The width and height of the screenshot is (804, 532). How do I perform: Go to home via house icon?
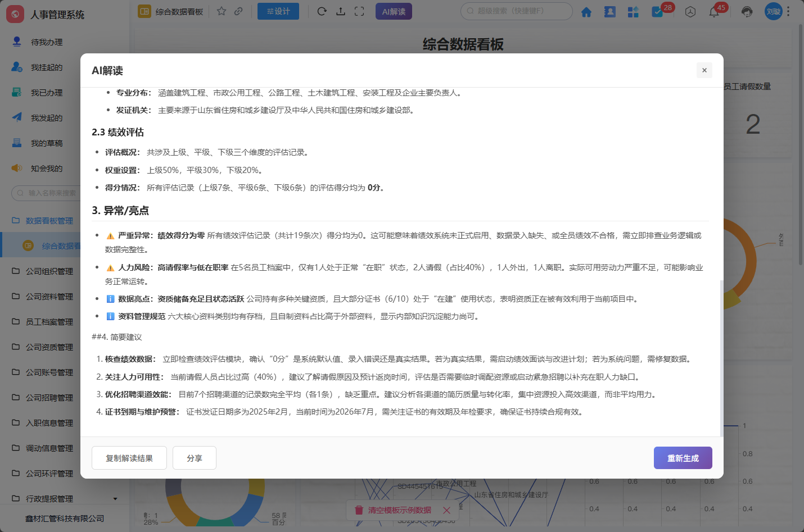(x=586, y=12)
